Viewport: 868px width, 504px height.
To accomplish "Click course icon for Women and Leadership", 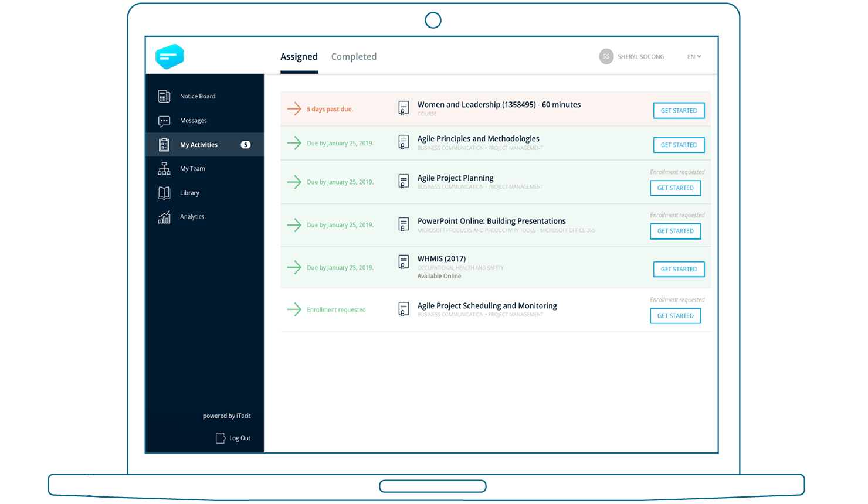I will (404, 108).
